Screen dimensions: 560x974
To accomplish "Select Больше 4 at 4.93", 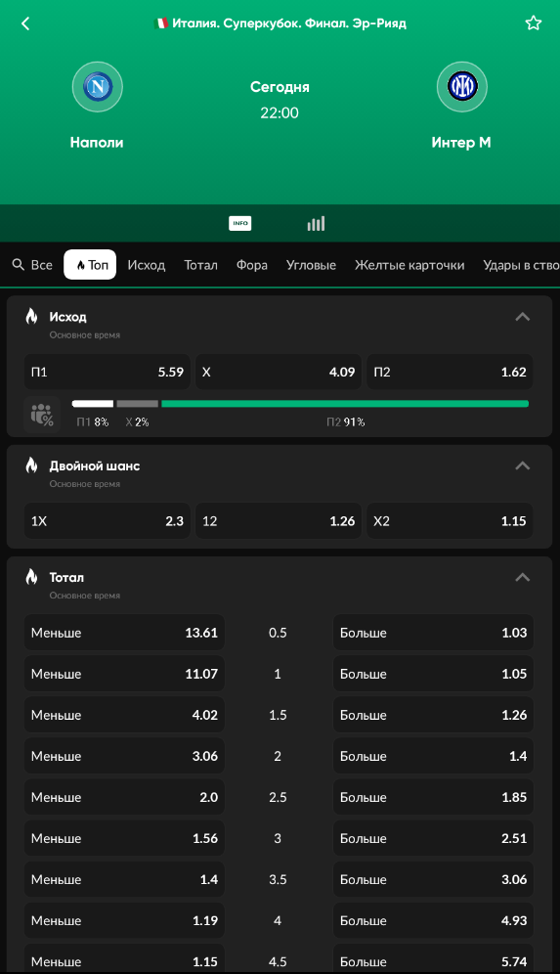I will point(433,920).
